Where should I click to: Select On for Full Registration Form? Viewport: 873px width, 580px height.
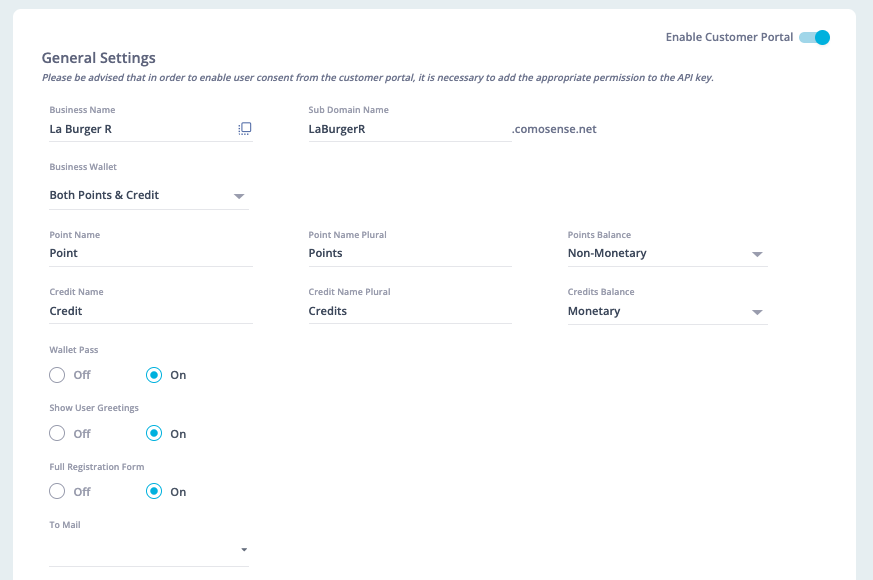154,491
